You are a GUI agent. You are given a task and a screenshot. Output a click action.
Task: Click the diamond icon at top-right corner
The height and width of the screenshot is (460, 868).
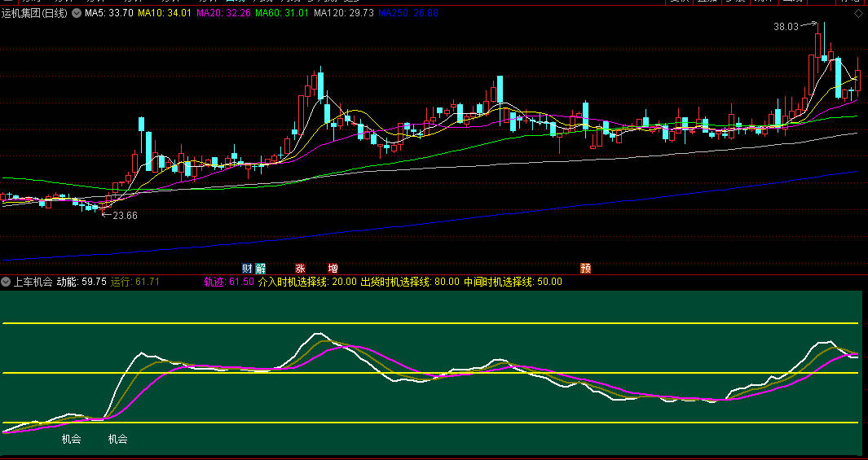click(857, 14)
